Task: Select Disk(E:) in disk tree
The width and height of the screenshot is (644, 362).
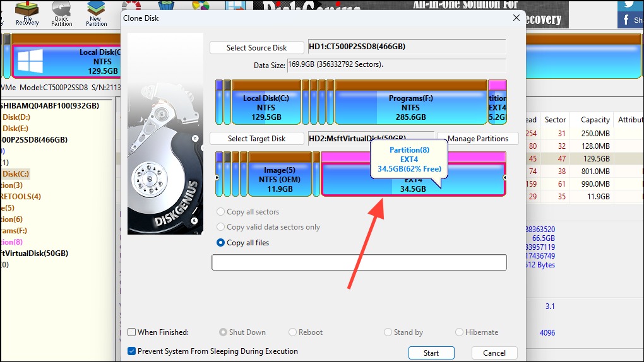Action: click(15, 129)
